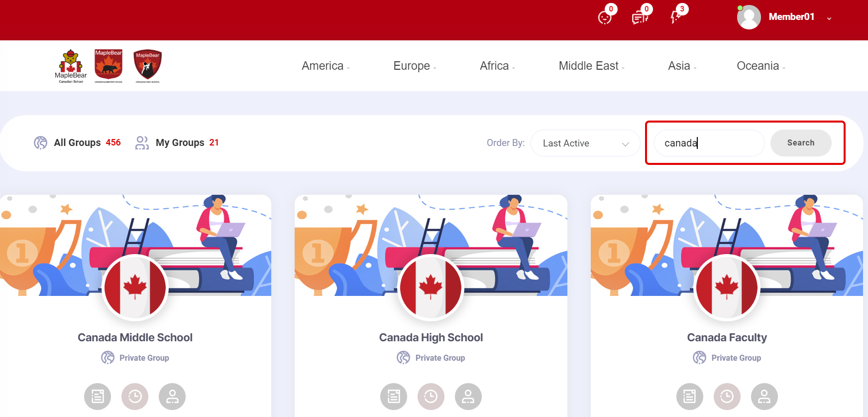Click members icon on Canada Middle School card
Image resolution: width=868 pixels, height=417 pixels.
[x=172, y=397]
